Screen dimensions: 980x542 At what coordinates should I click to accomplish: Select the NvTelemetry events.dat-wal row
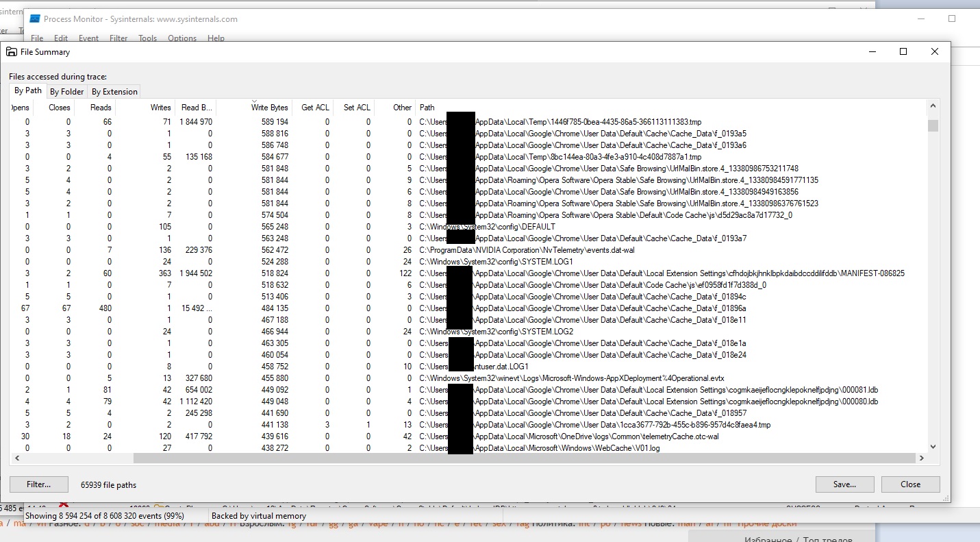tap(468, 250)
